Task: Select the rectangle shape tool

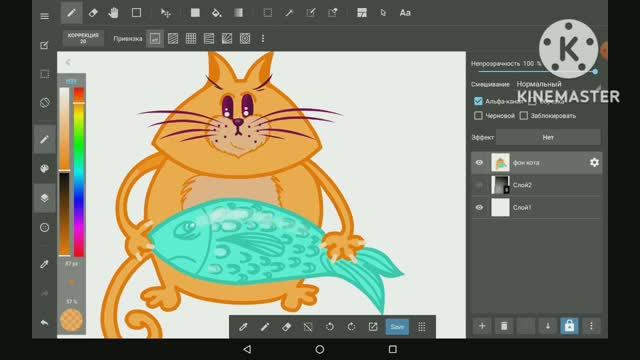Action: (x=136, y=13)
